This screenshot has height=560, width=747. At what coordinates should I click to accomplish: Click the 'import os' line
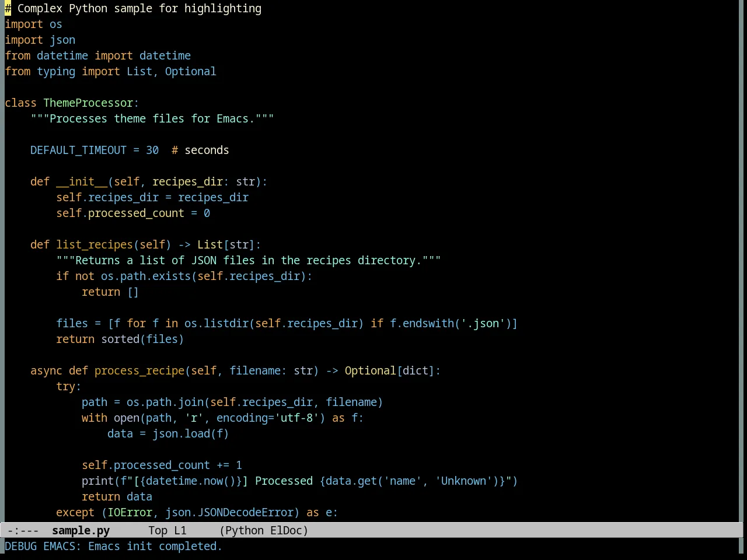[x=33, y=24]
